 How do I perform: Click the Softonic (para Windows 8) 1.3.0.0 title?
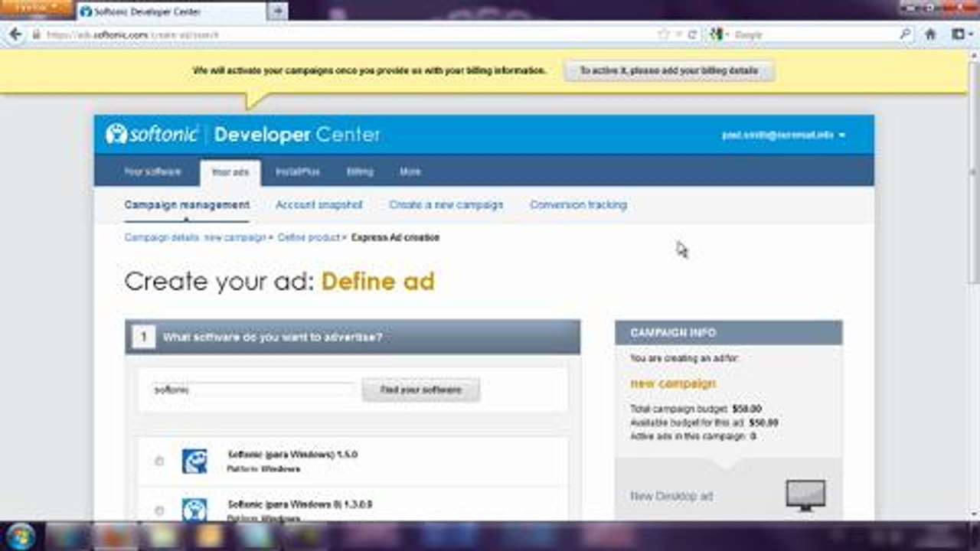[x=299, y=505]
